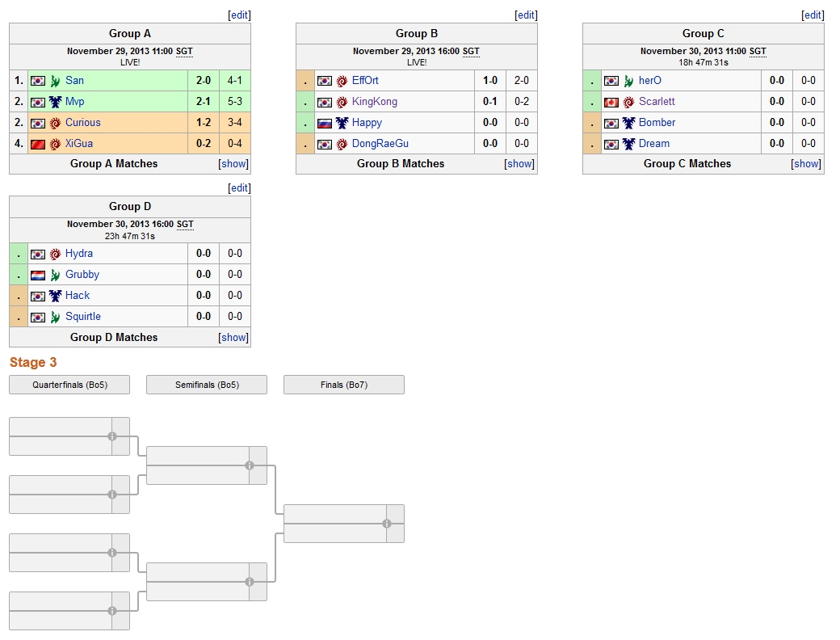This screenshot has width=840, height=640.
Task: Click the Zerg race icon beside Curious
Action: tap(55, 123)
